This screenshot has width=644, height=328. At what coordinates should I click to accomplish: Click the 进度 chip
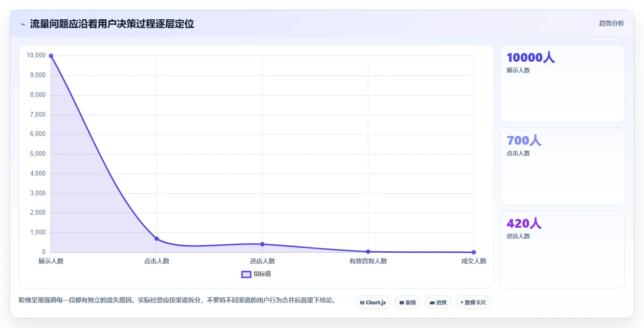(x=438, y=302)
